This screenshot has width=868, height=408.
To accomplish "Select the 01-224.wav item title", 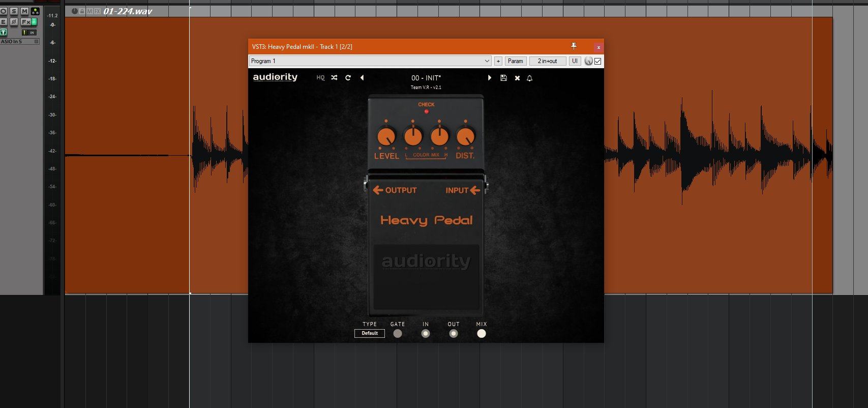I will [128, 11].
